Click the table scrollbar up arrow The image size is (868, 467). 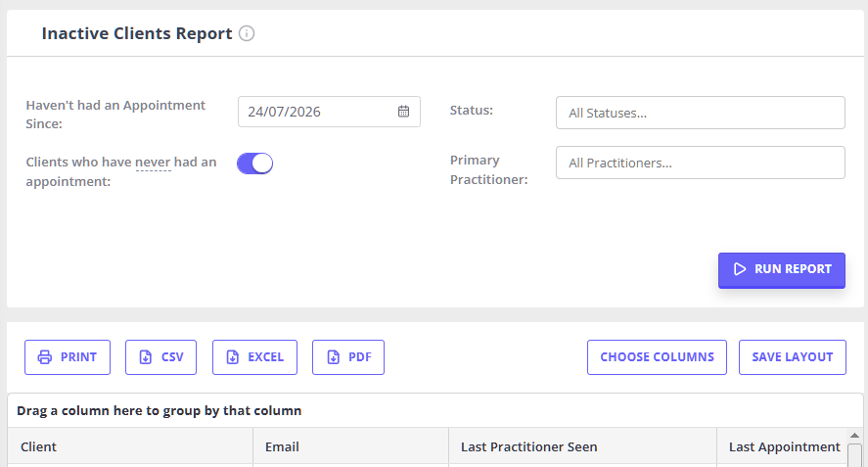click(854, 436)
